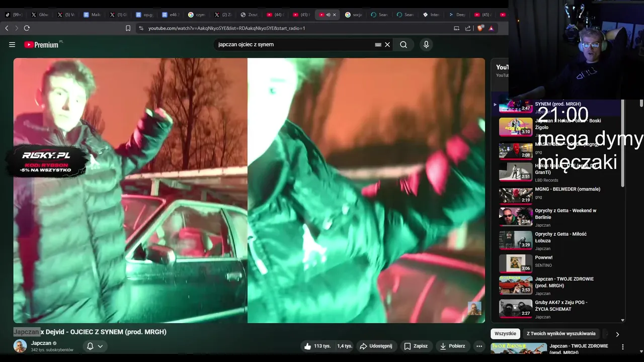Open the YouTube hamburger guide menu
644x362 pixels.
(x=12, y=45)
